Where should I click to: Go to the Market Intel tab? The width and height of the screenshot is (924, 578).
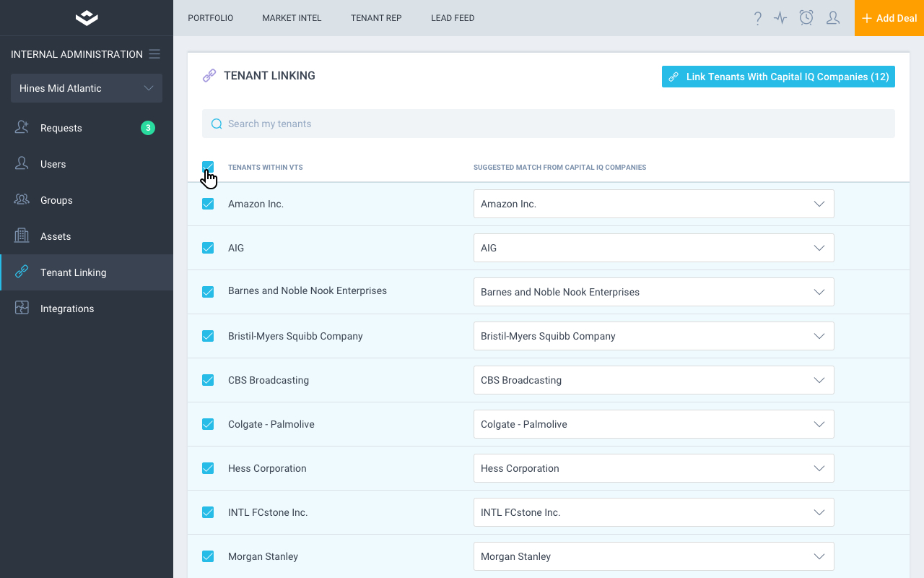click(x=292, y=18)
